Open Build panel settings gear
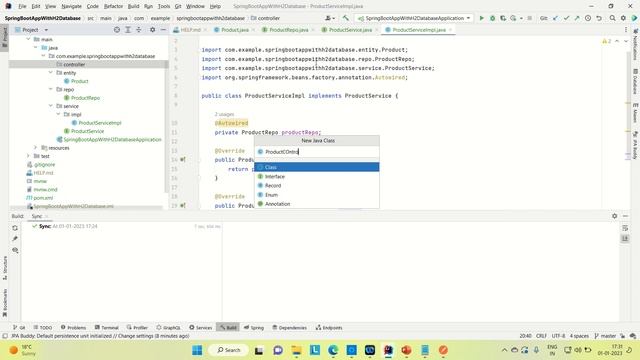Screen dimensions: 640x360 615,216
